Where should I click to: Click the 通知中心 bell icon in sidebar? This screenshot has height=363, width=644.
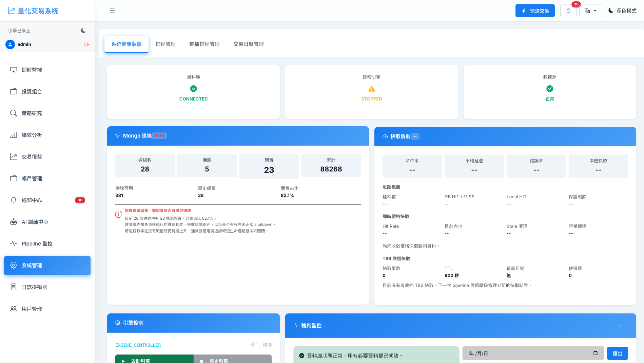coord(14,200)
